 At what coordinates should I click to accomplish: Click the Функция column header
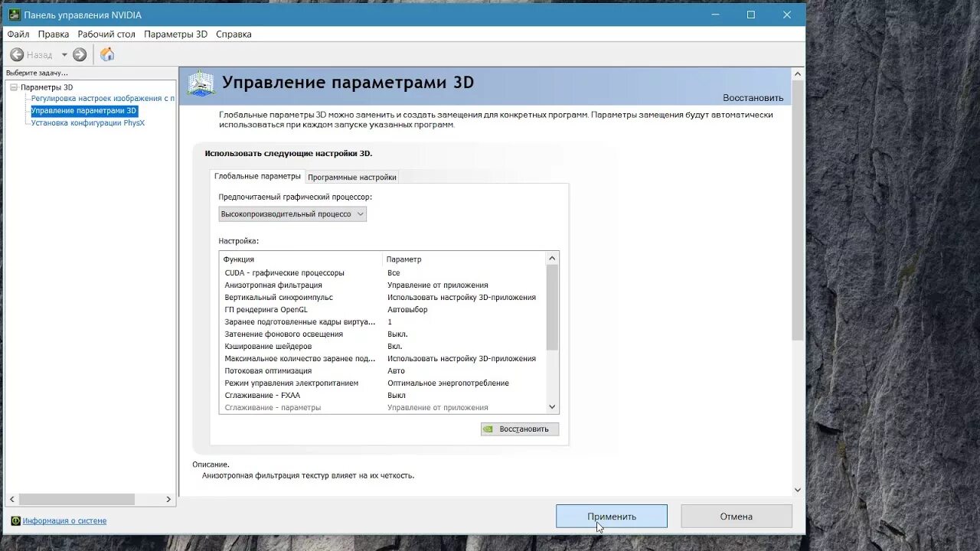coord(301,259)
